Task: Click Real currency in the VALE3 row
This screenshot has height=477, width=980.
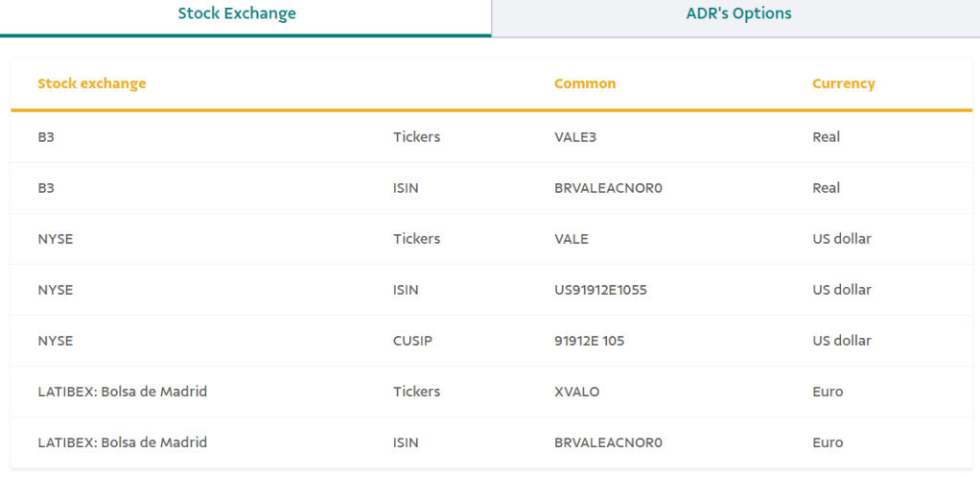Action: (826, 137)
